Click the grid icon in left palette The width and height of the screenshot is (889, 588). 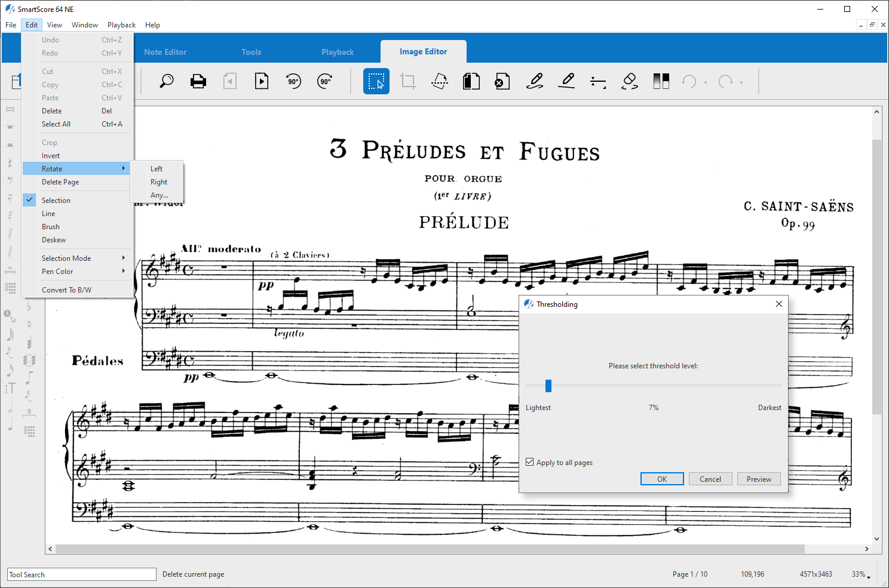(x=10, y=288)
